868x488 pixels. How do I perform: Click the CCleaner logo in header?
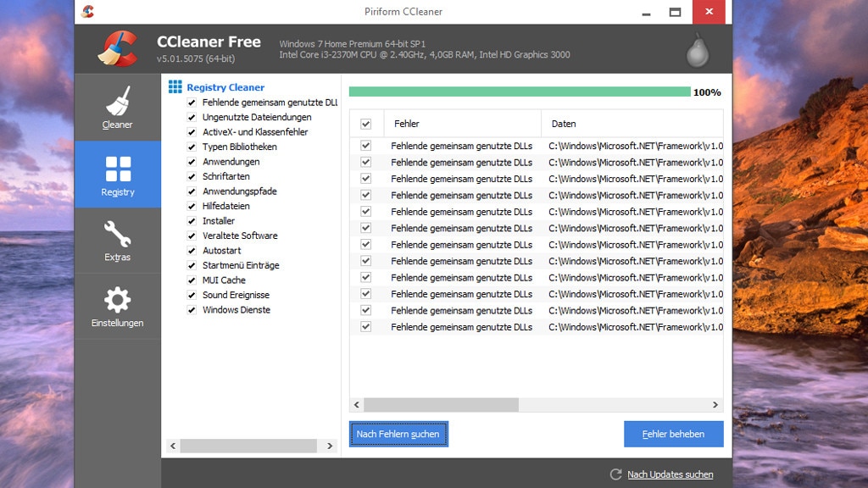(x=117, y=48)
